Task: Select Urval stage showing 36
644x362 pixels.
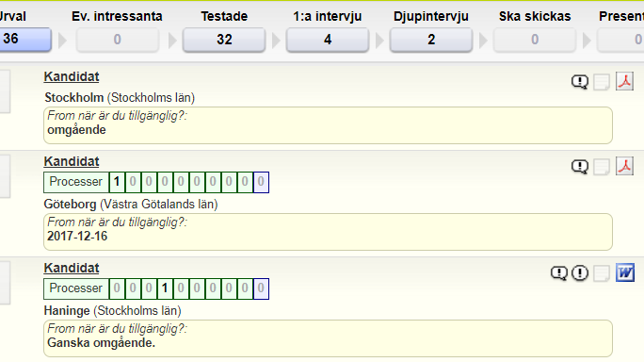Action: pos(24,39)
